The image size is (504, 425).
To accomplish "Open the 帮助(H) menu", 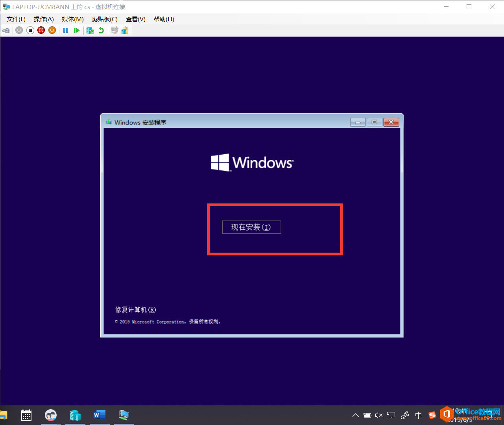I will pos(164,19).
